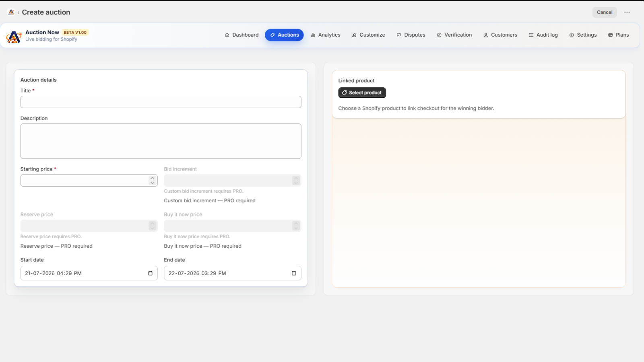Click 'Live bidding for Shopify' tagline
644x362 pixels.
click(51, 39)
